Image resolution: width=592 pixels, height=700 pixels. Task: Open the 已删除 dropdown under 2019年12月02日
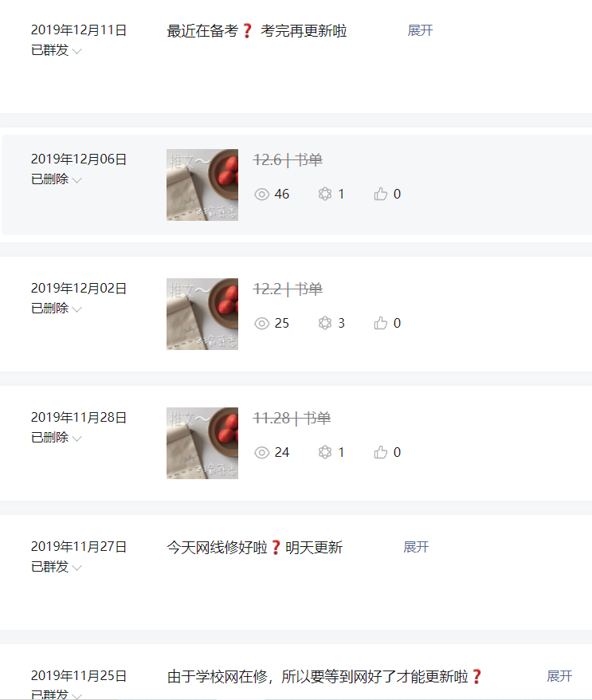(x=57, y=309)
